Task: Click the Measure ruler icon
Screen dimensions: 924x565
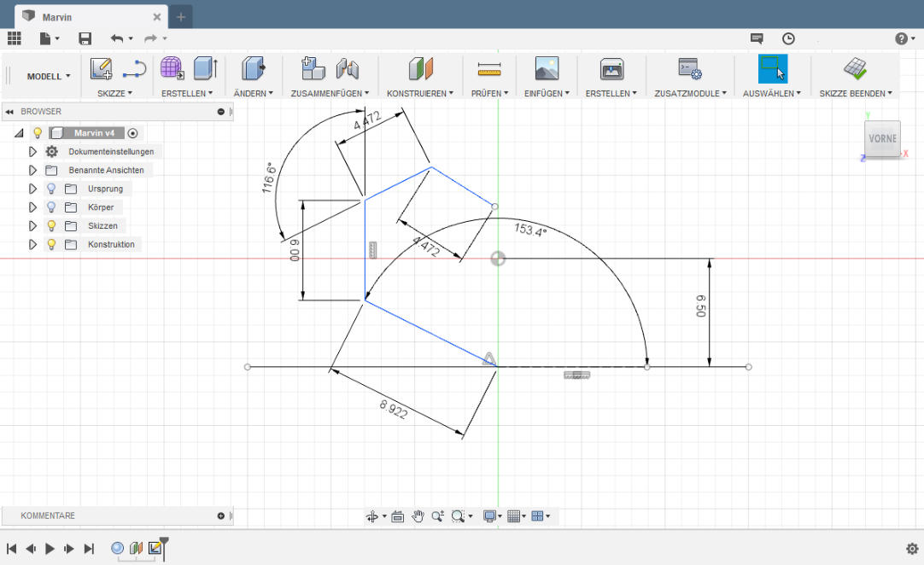Action: click(489, 69)
